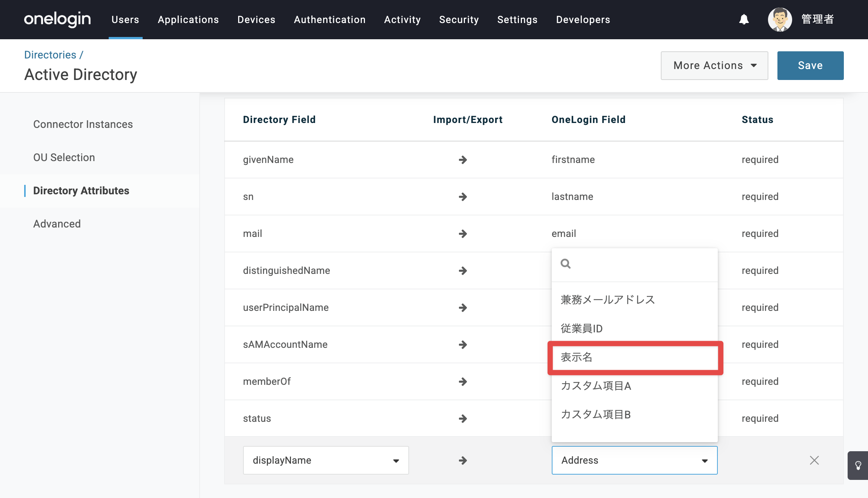Click the givenName directory field
868x498 pixels.
(x=268, y=160)
